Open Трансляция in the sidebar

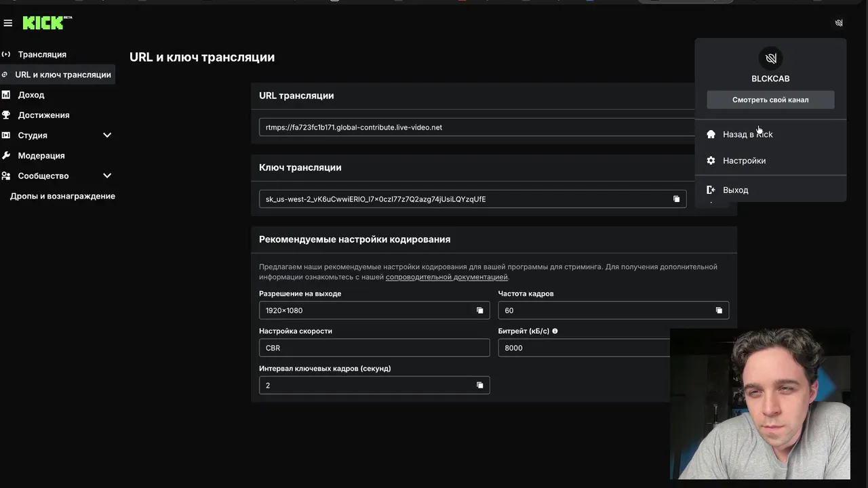(42, 54)
